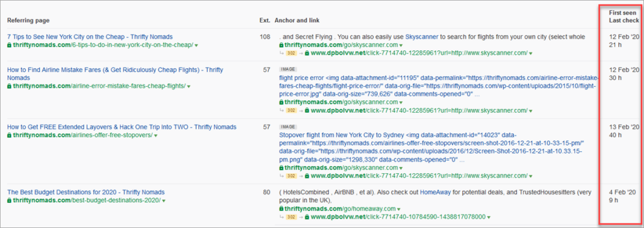The height and width of the screenshot is (228, 644).
Task: Click the '9 h' last check value
Action: [x=614, y=200]
